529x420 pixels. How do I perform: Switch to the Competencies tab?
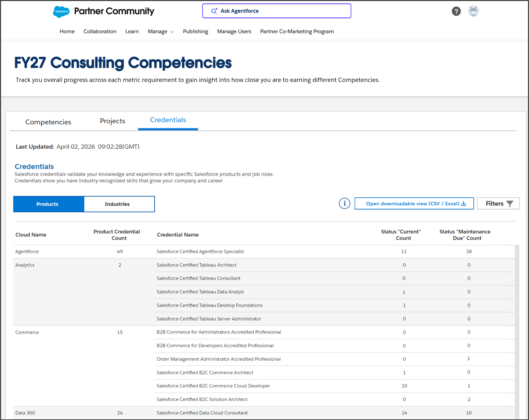(48, 122)
